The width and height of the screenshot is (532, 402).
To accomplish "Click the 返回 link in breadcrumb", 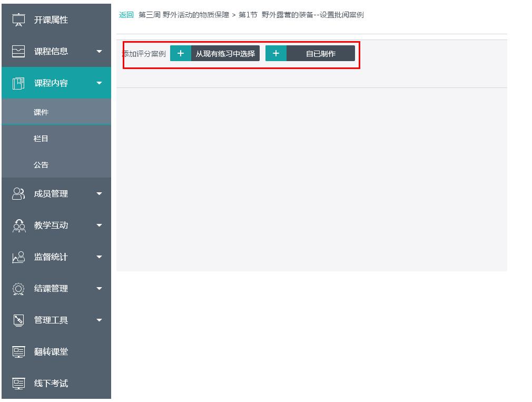I will [126, 15].
